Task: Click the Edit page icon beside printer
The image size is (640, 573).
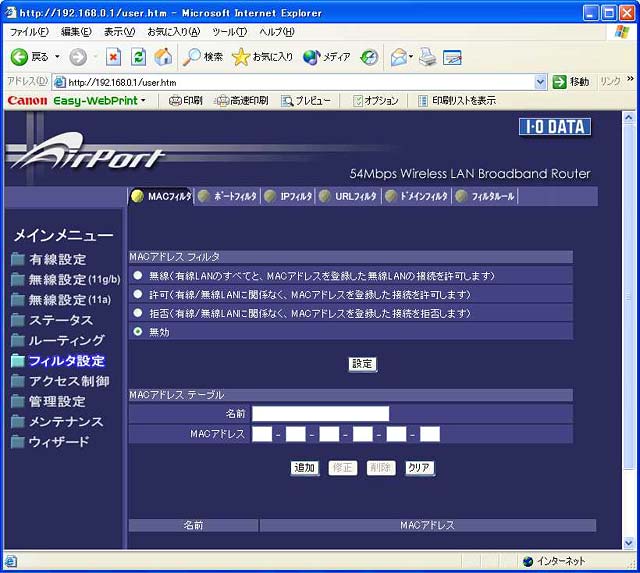Action: pyautogui.click(x=452, y=58)
